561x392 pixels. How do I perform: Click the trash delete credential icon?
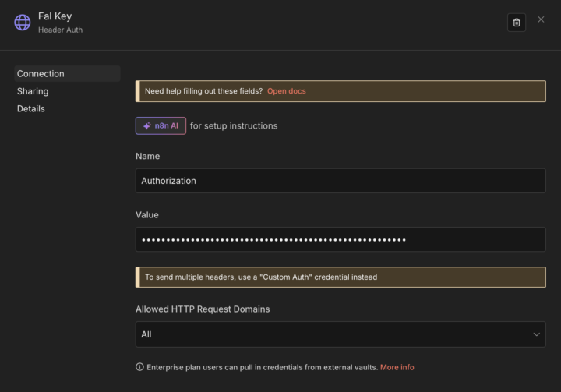pos(517,23)
